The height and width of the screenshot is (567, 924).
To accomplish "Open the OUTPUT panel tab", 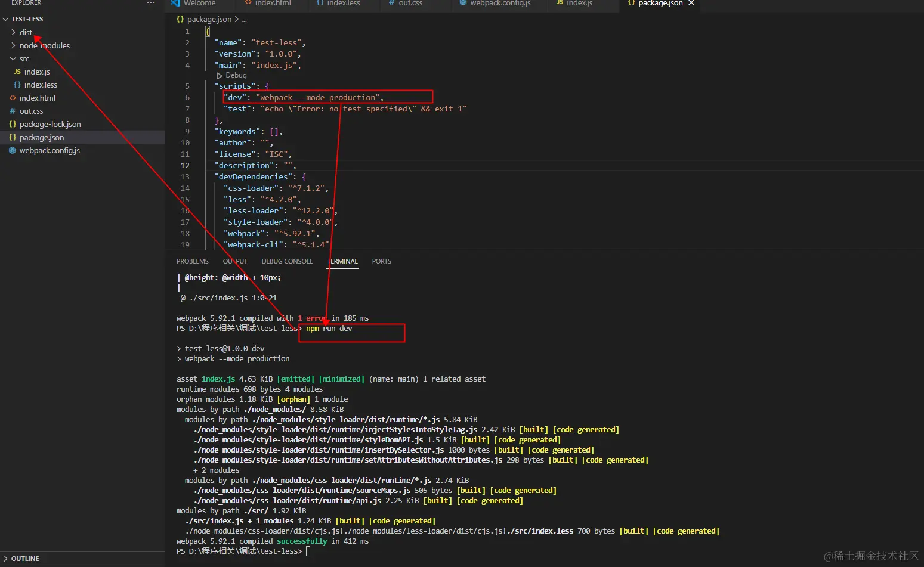I will 235,261.
